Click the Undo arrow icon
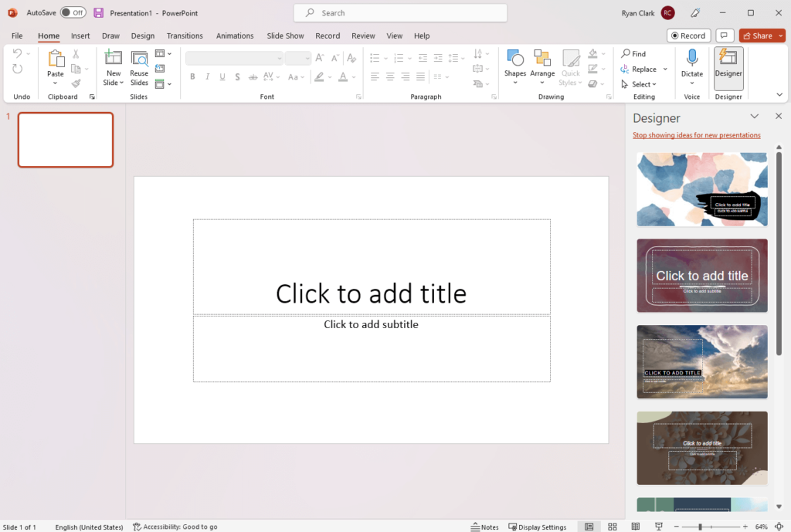 point(17,53)
